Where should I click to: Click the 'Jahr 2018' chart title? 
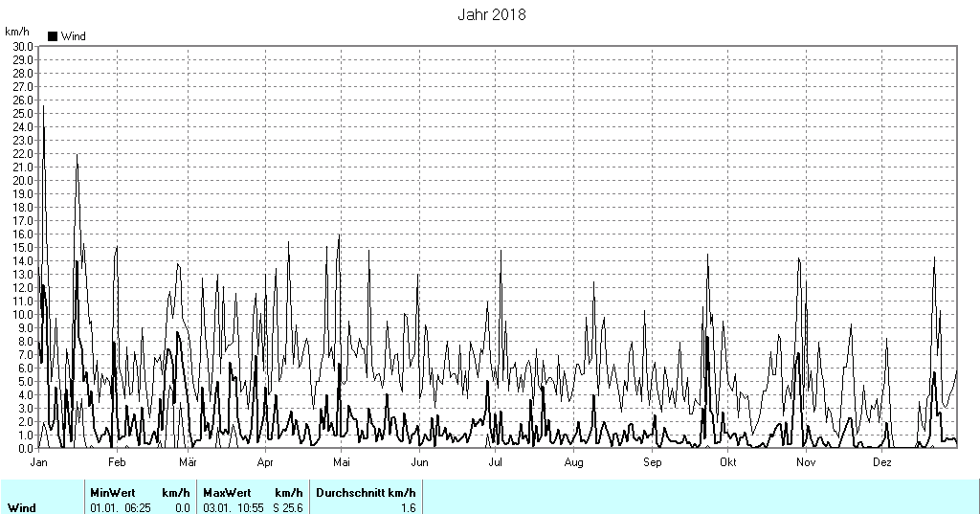(491, 14)
